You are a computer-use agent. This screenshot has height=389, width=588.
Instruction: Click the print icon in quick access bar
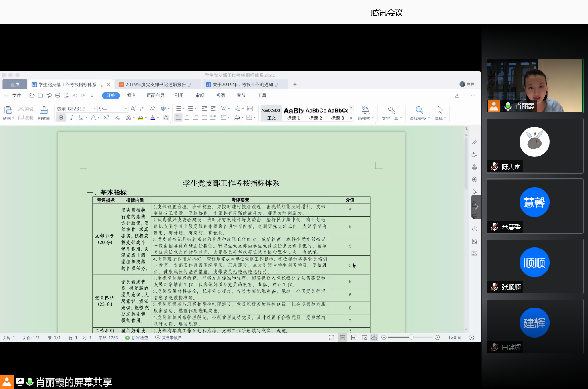coord(58,96)
